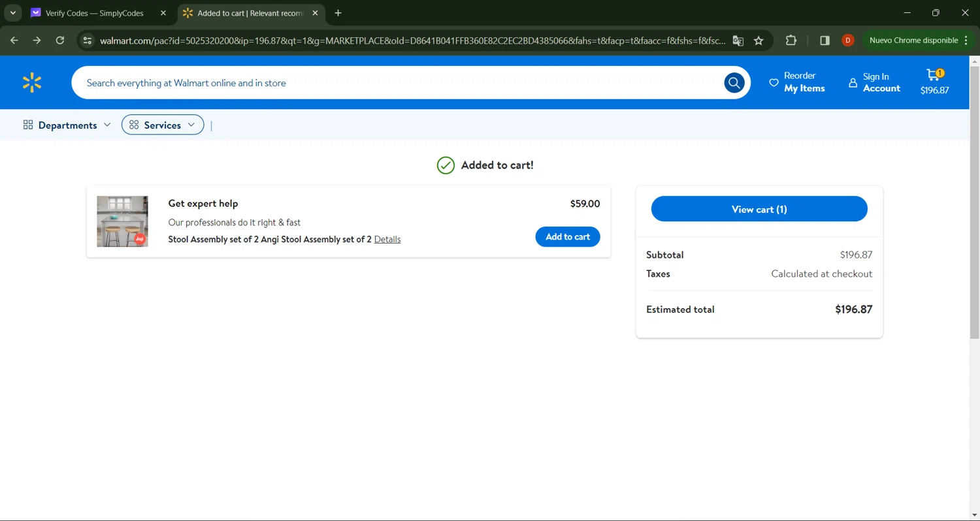Image resolution: width=980 pixels, height=521 pixels.
Task: Click the stool assembly product thumbnail
Action: coord(122,221)
